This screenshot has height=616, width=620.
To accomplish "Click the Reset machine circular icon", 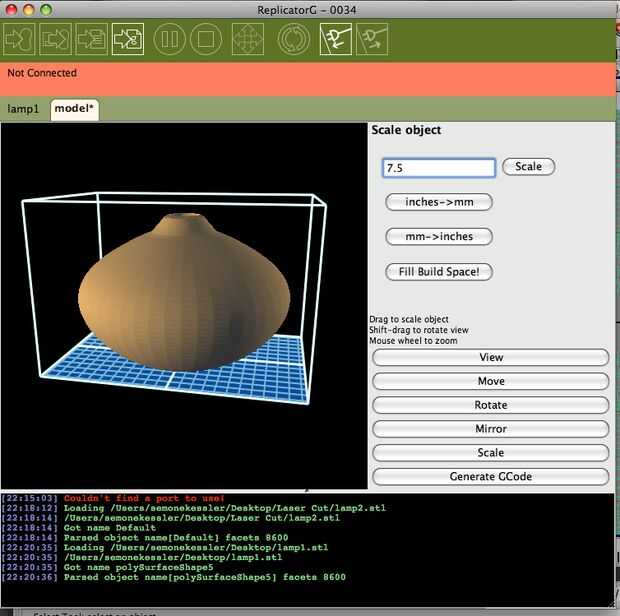I will tap(294, 39).
